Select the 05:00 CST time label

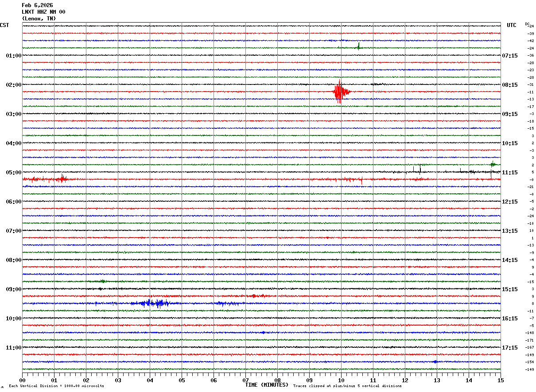[14, 173]
